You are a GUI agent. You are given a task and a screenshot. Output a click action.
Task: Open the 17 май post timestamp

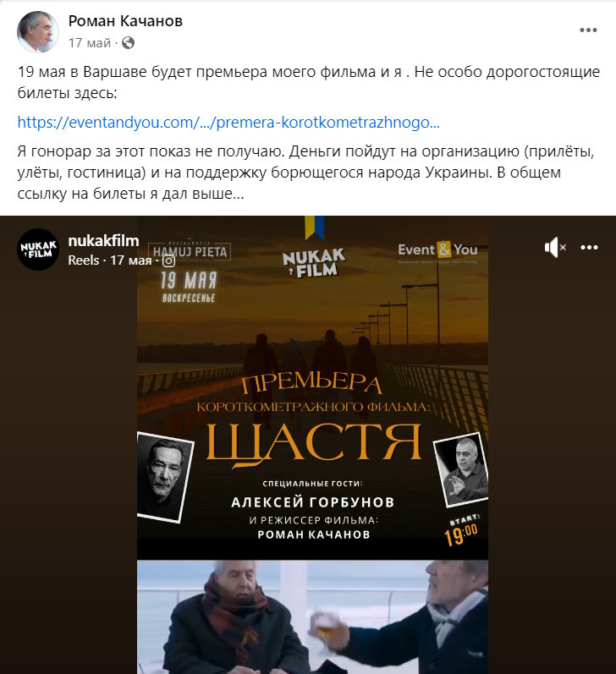[90, 43]
